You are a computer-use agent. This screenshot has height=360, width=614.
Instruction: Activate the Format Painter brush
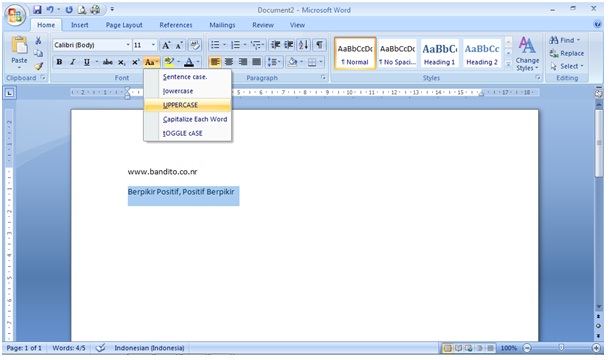coord(38,66)
